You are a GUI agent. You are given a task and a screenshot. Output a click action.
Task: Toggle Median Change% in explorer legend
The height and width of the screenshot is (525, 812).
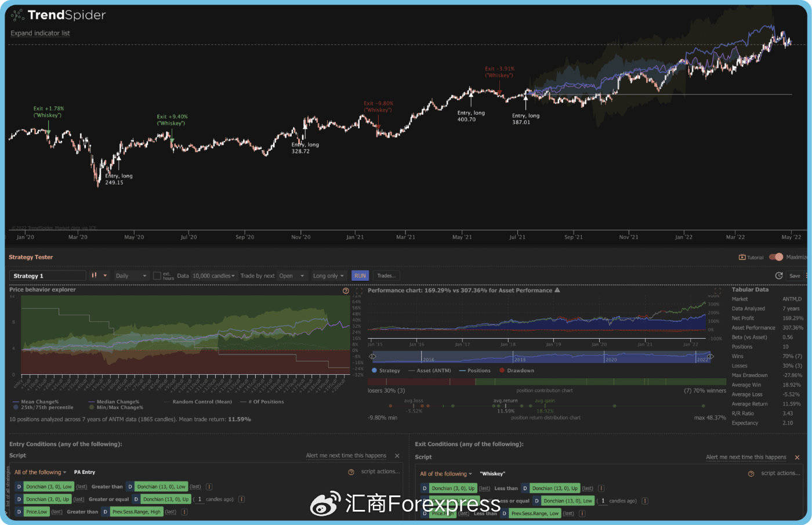pyautogui.click(x=114, y=401)
